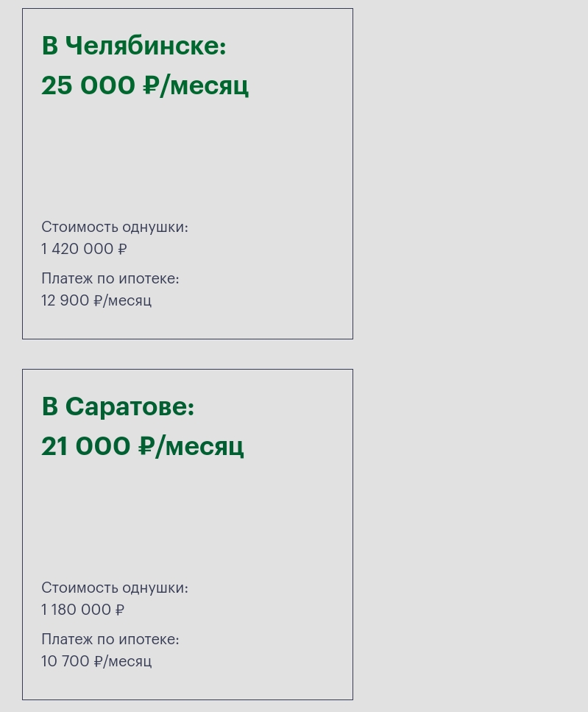Click the Saratov "Стоимость однушки:" label
The width and height of the screenshot is (588, 712).
point(114,588)
